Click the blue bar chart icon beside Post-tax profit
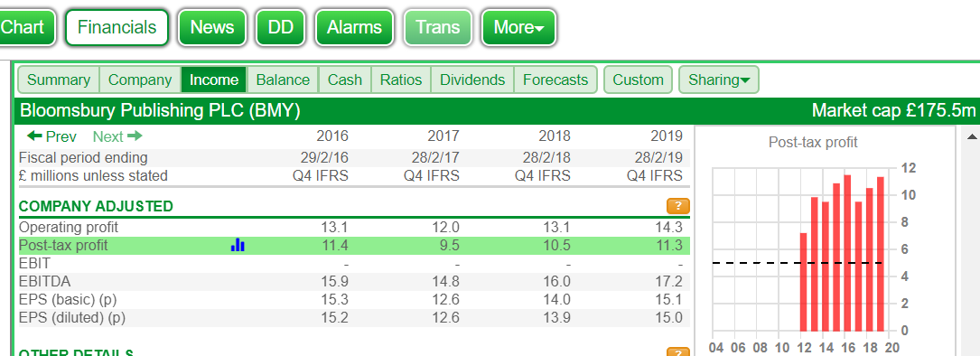 238,245
